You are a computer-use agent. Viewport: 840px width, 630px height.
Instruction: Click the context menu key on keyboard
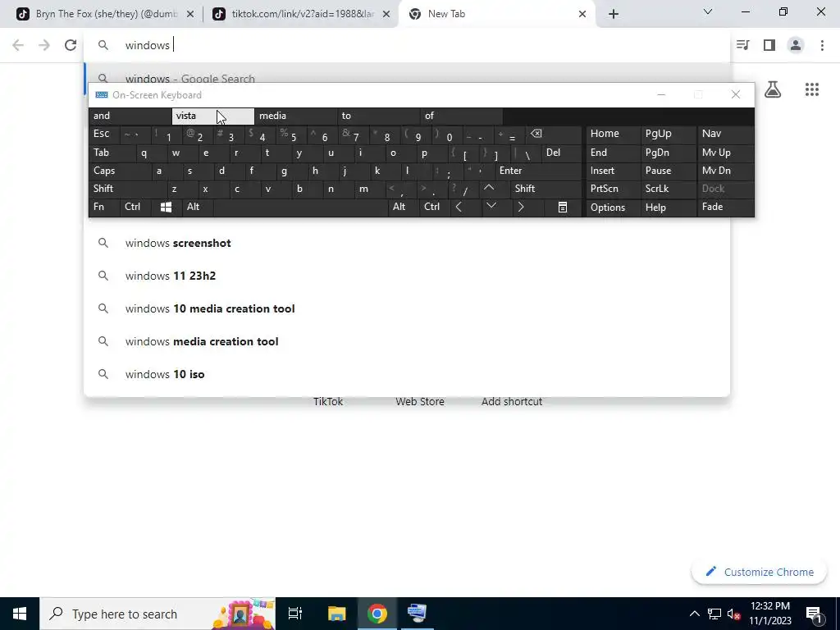click(x=563, y=207)
